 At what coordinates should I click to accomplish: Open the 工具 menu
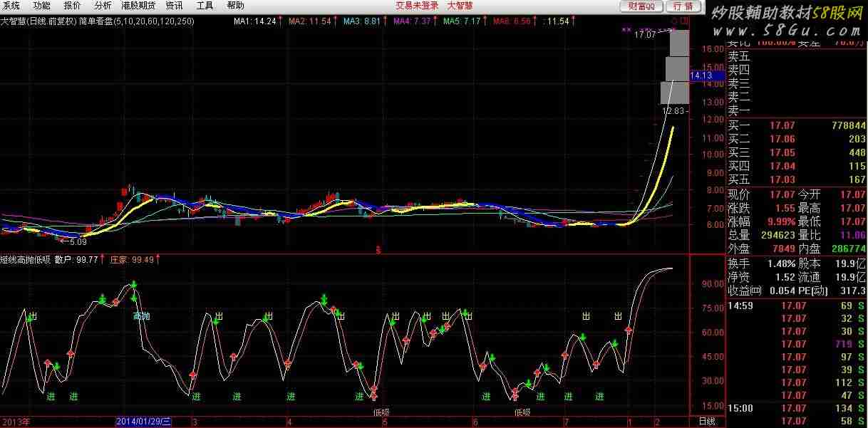click(x=205, y=6)
